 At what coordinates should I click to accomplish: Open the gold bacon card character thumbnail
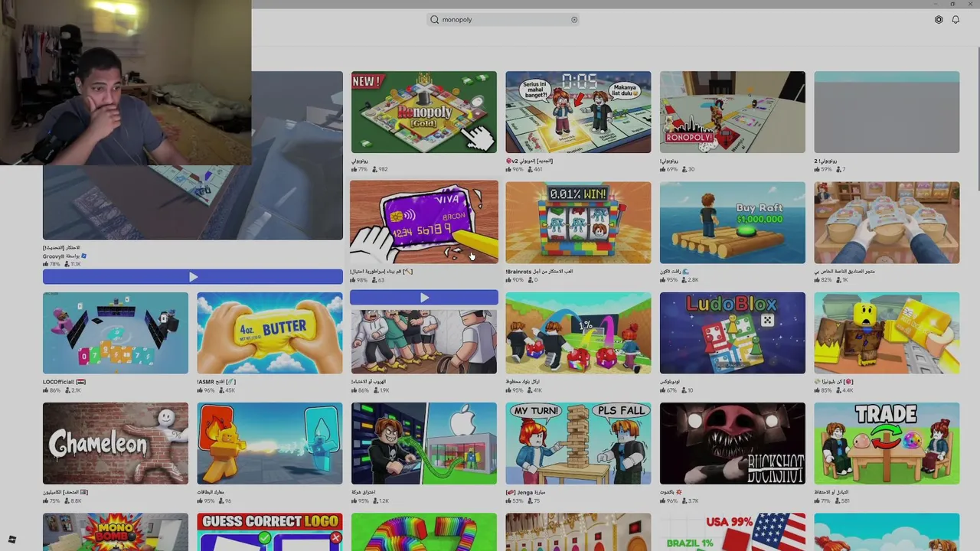pos(887,333)
